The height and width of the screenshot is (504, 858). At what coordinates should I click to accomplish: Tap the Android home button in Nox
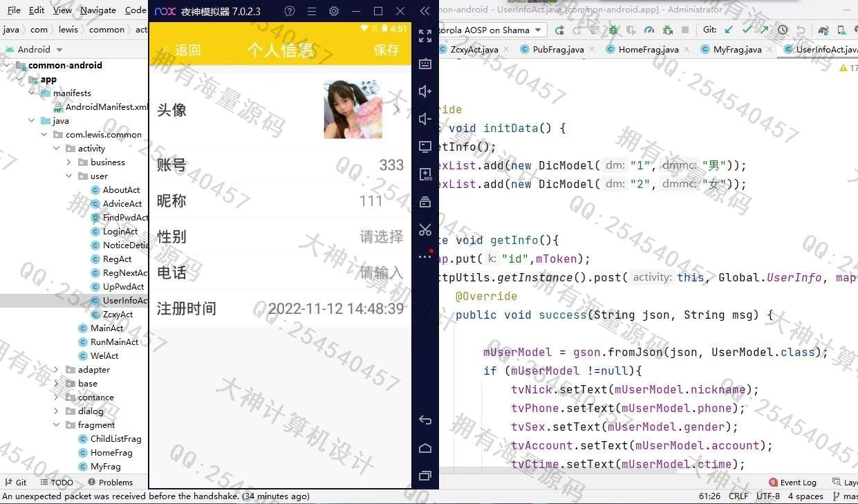[x=425, y=448]
